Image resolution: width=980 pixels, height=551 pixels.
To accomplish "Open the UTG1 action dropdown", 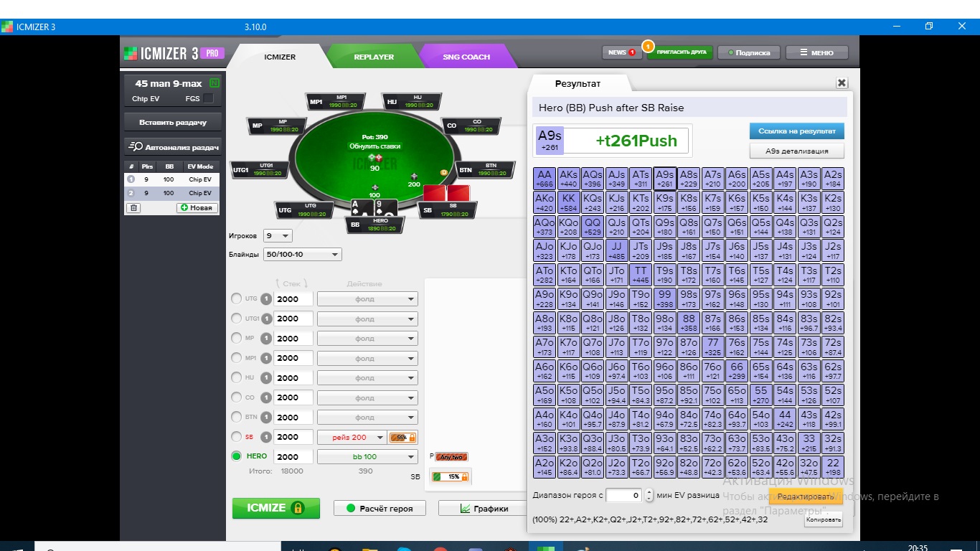I will coord(367,319).
